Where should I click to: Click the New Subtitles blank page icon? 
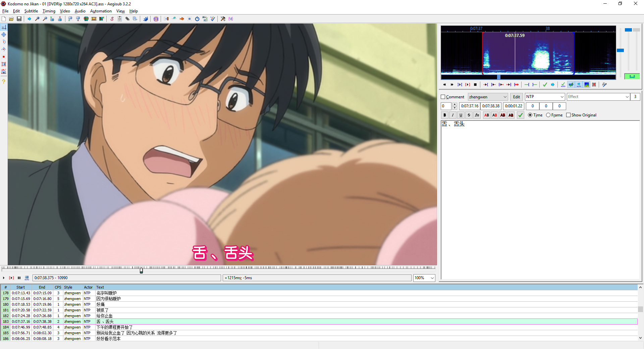point(4,19)
